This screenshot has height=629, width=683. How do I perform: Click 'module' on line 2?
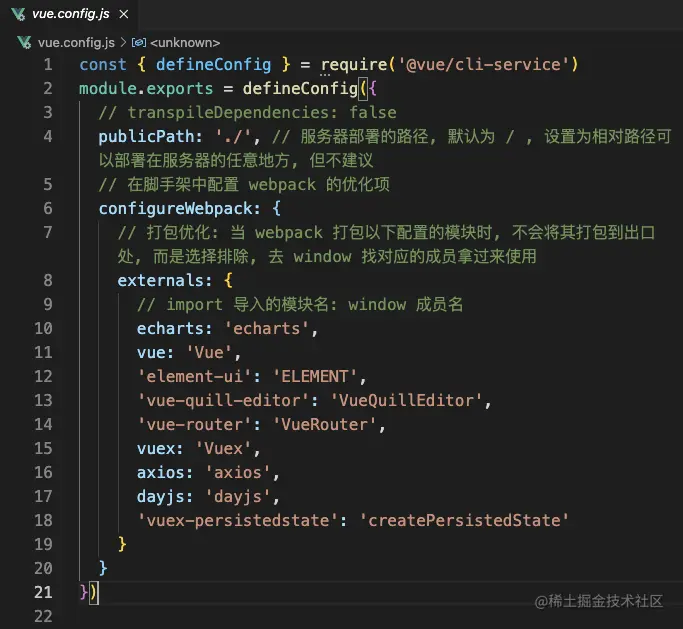(108, 88)
